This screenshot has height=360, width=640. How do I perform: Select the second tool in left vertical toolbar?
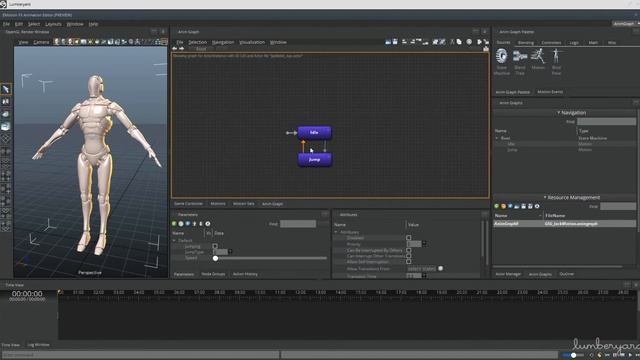(6, 101)
